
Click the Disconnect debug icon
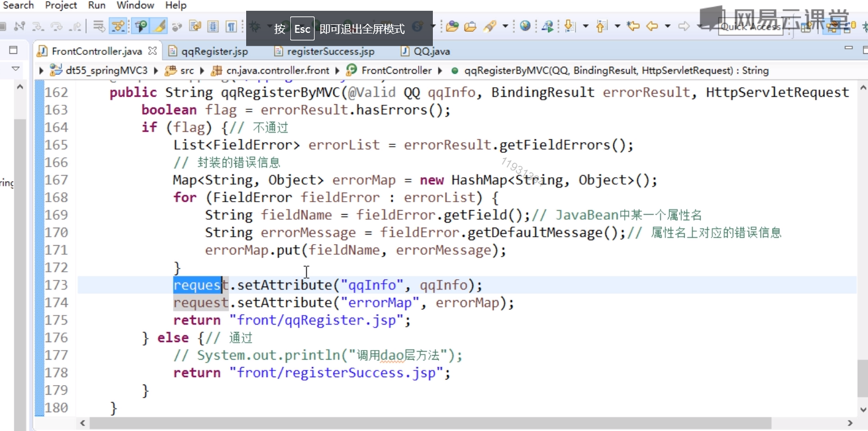[19, 26]
